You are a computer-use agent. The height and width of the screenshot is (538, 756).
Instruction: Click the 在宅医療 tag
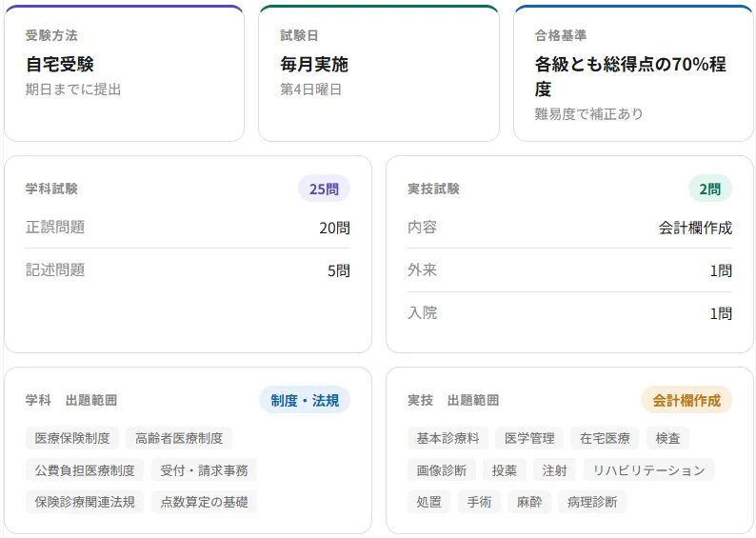pos(606,438)
